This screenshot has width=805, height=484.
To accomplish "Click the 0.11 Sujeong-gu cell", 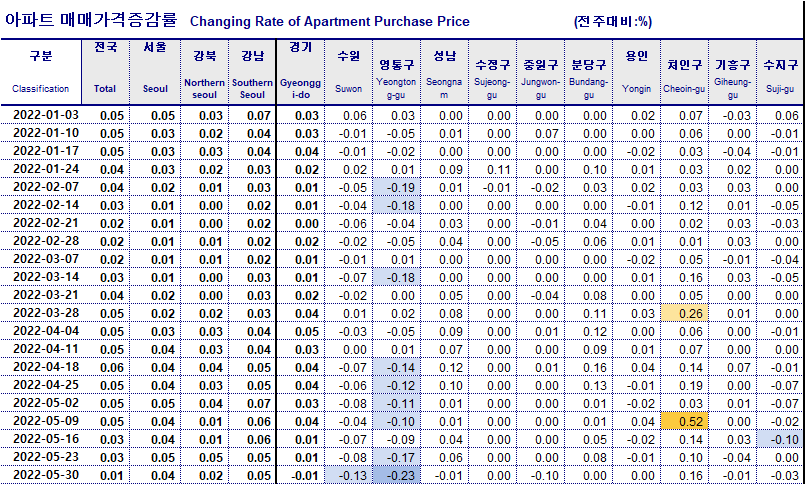I will click(492, 169).
